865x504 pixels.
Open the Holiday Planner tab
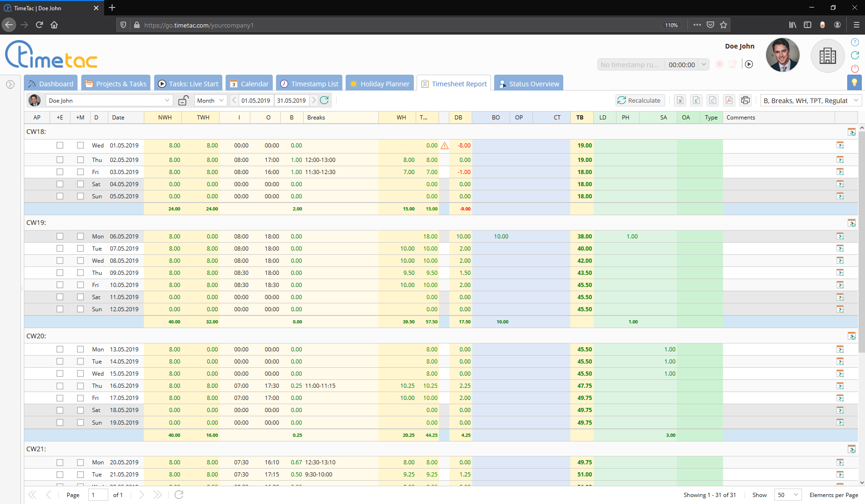380,84
